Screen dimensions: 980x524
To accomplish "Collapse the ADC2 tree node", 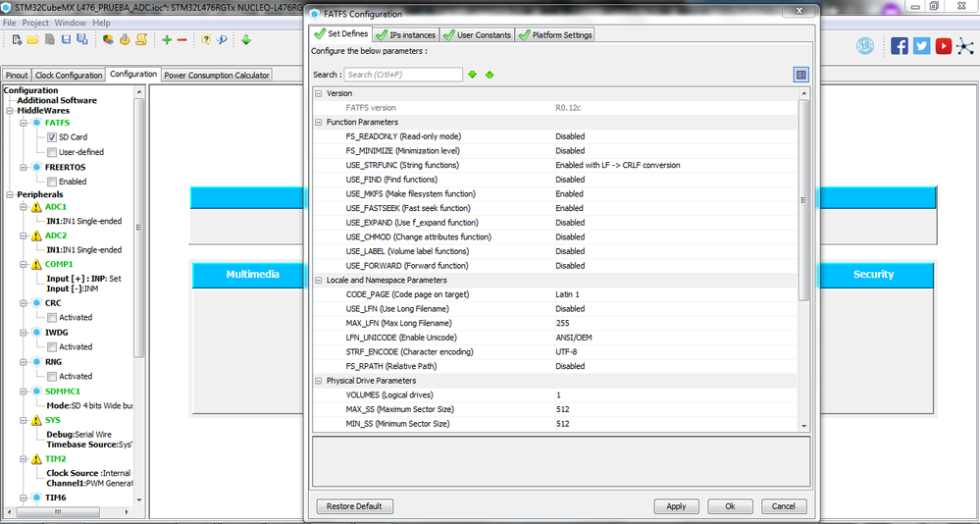I will click(x=24, y=236).
